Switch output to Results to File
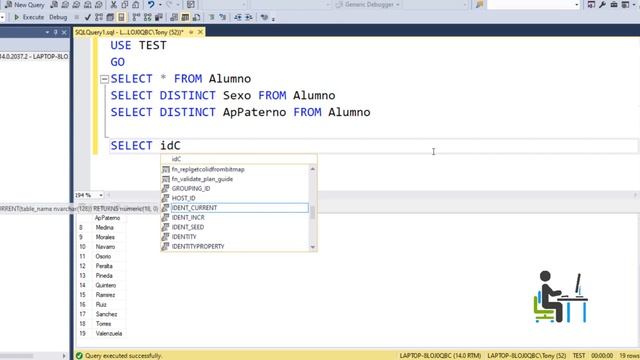Image resolution: width=640 pixels, height=360 pixels. 196,17
